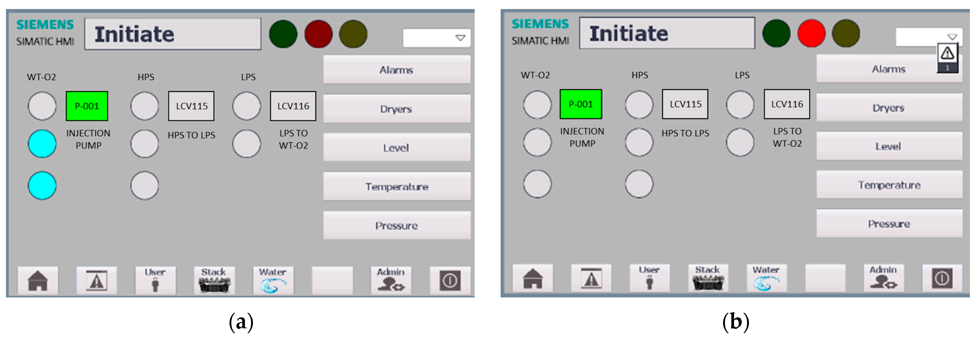Open the alarm view icon in panel (b) bottom bar

[591, 278]
